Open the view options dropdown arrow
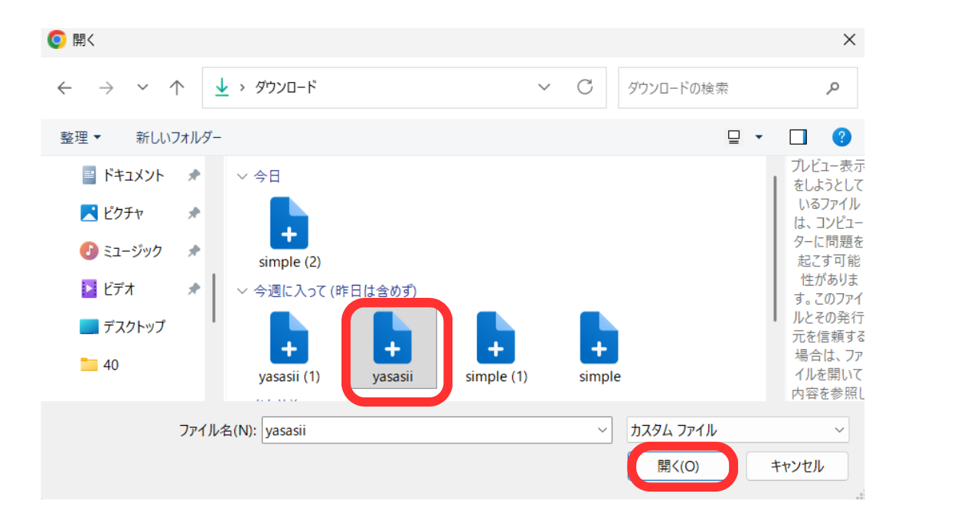 759,136
